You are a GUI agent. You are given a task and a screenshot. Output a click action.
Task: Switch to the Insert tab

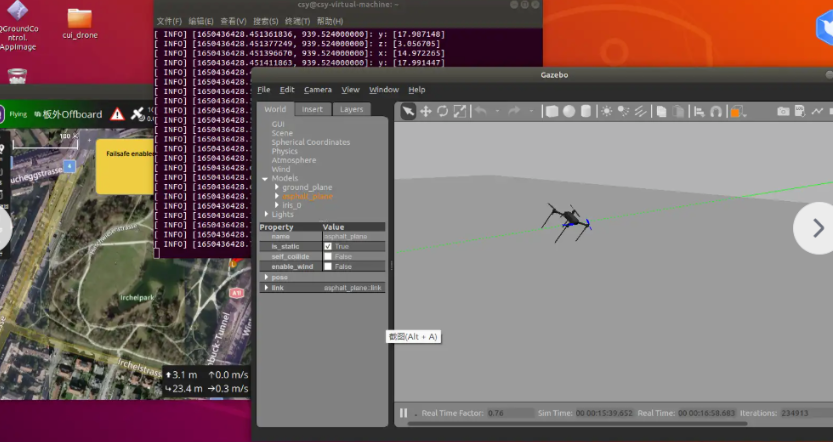313,109
